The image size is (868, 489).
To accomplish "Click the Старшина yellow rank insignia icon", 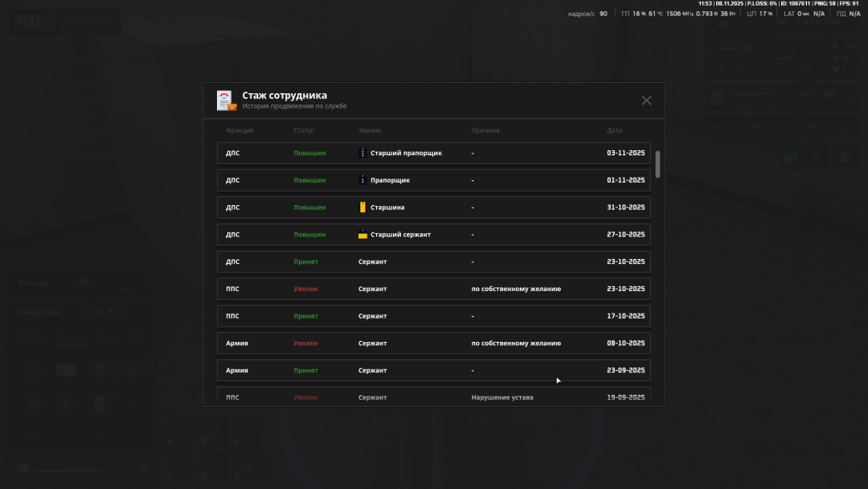I will [x=362, y=207].
